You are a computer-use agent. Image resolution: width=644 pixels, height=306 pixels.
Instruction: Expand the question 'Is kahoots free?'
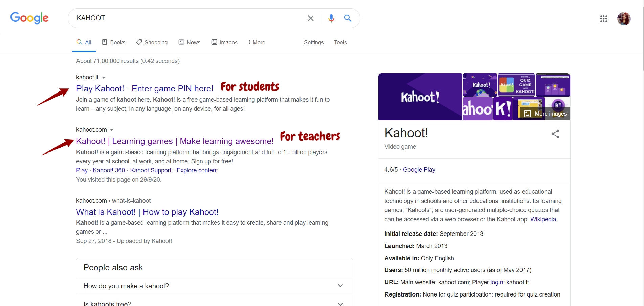[340, 303]
